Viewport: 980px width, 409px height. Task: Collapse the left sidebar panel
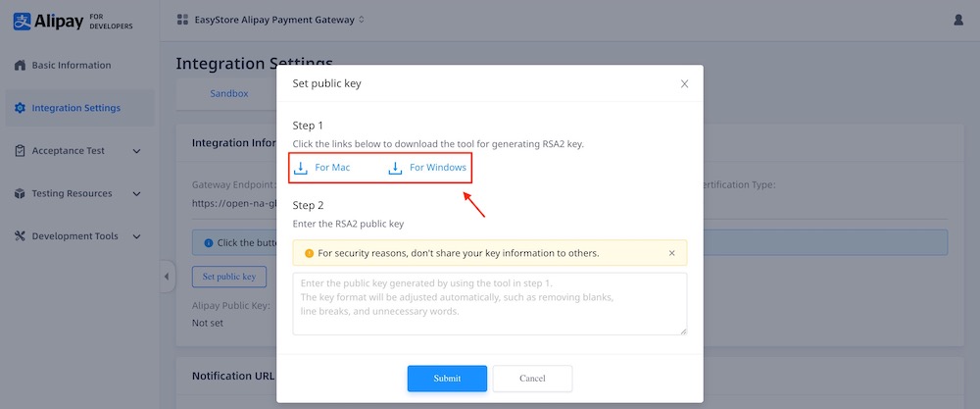tap(166, 277)
